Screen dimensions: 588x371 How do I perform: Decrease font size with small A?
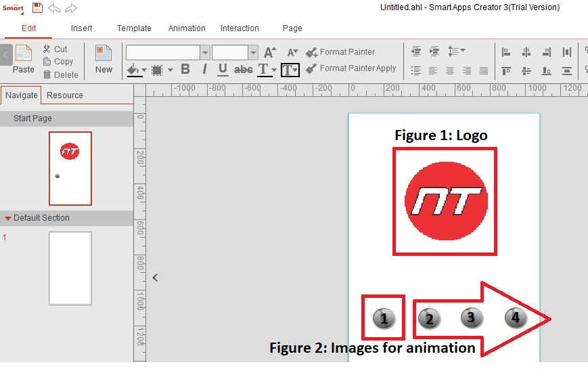tap(292, 53)
